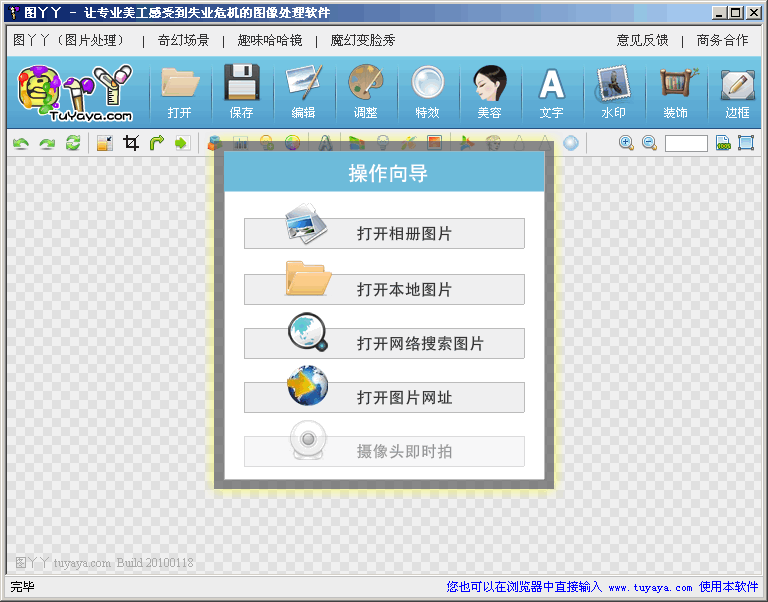Click the zoom in magnifier
Screen dimensions: 768x602
point(626,143)
